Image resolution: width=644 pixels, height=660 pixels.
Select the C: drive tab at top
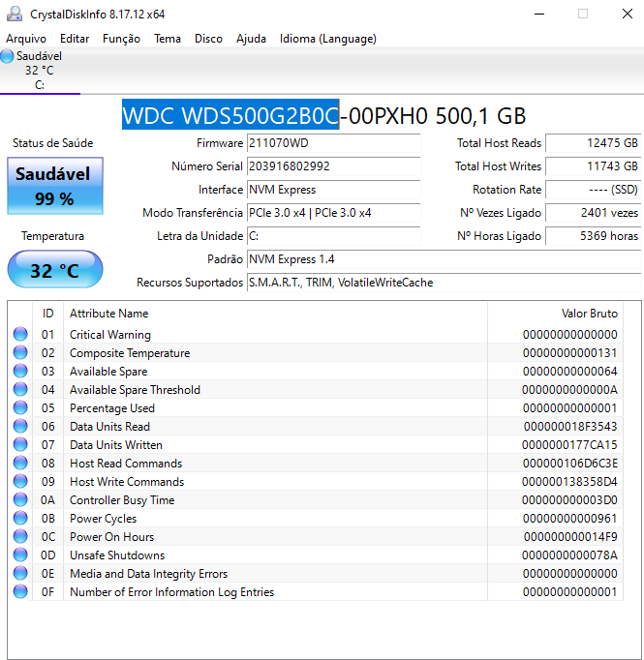40,71
